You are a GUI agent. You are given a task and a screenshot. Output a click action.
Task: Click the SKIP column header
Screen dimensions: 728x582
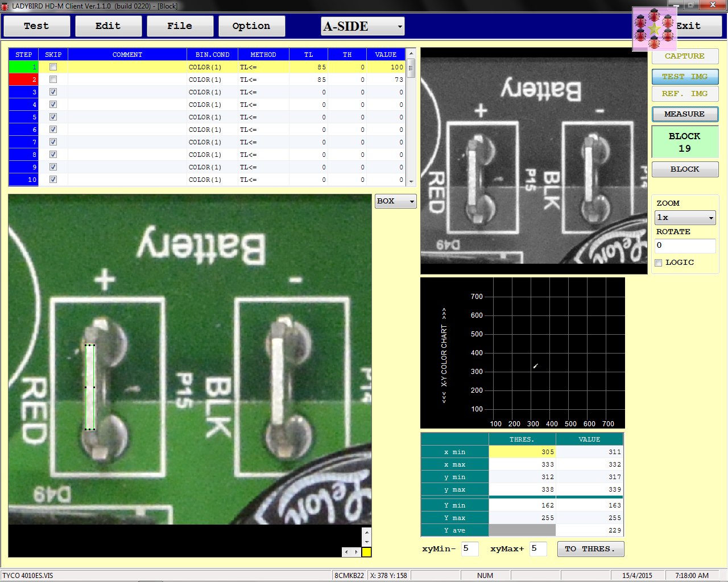(53, 55)
